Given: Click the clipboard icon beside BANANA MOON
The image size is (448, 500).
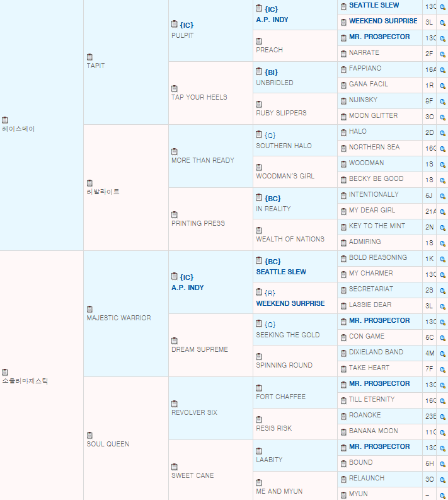Looking at the screenshot, I should pos(343,432).
